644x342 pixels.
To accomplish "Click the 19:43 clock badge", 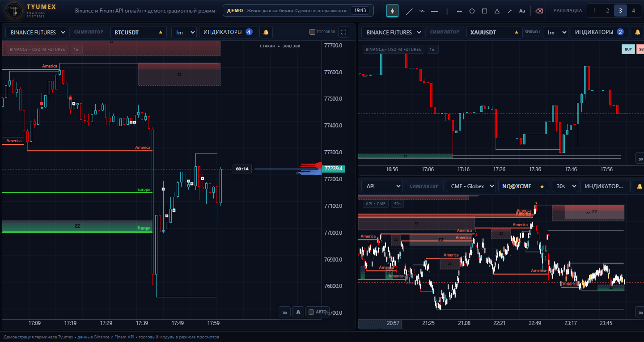I will [x=360, y=10].
